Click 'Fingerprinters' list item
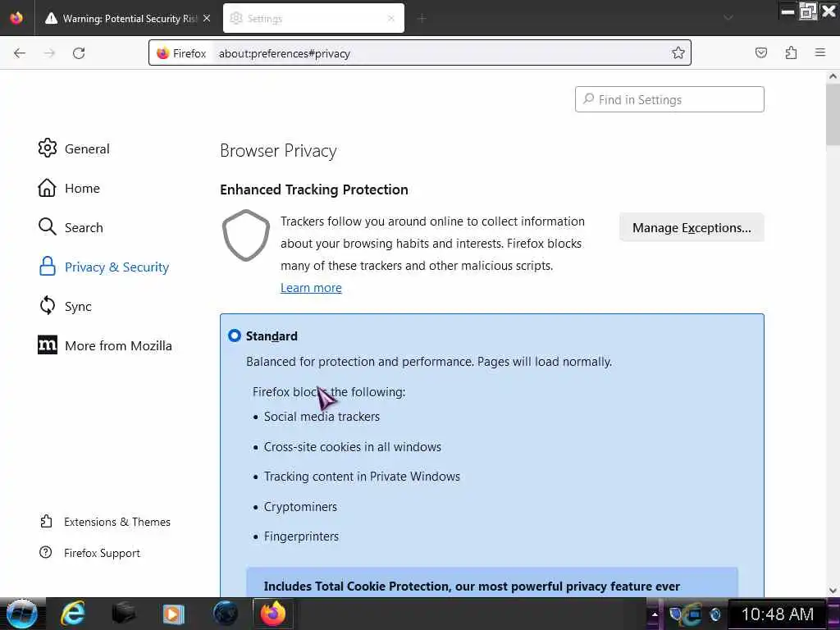The height and width of the screenshot is (630, 840). pos(301,536)
